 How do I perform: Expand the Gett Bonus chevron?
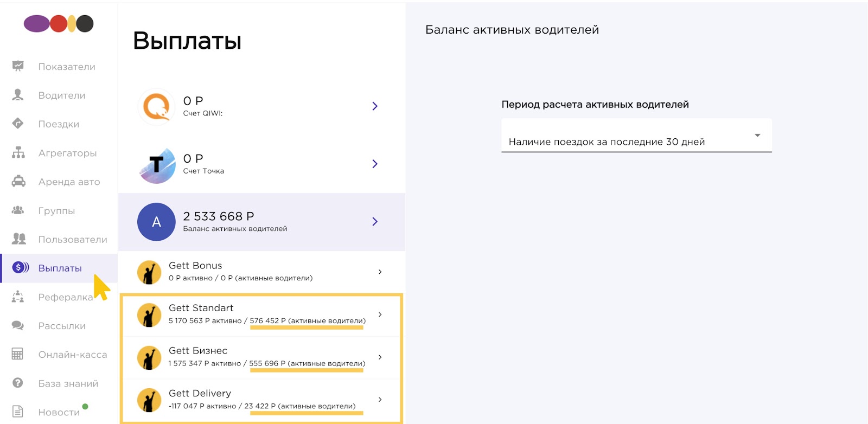[x=380, y=272]
